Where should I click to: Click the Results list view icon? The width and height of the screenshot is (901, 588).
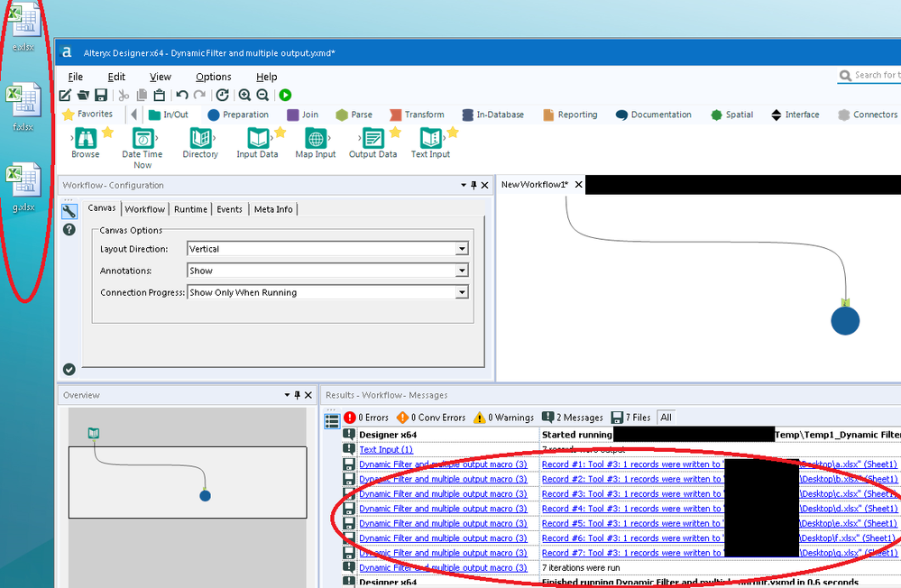[x=332, y=421]
